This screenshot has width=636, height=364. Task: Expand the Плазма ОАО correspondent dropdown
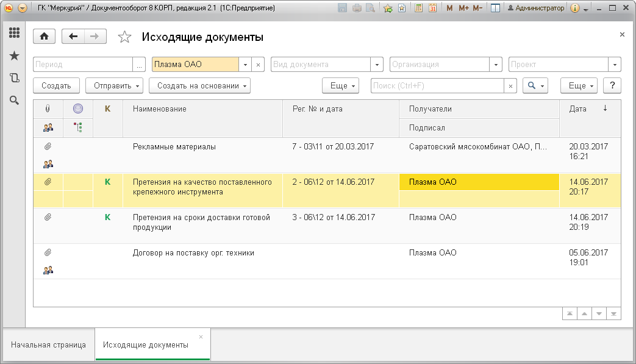245,65
